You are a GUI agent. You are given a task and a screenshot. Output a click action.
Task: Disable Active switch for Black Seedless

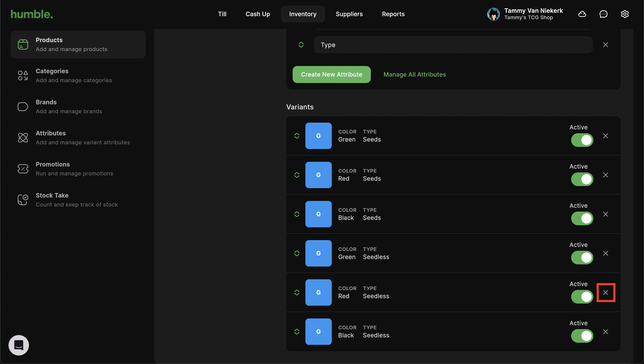pyautogui.click(x=582, y=335)
